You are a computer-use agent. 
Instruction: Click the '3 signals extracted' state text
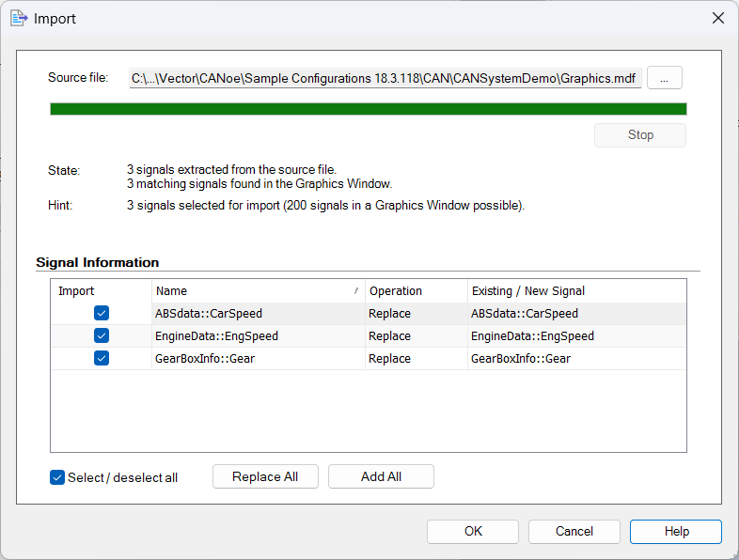(x=231, y=169)
